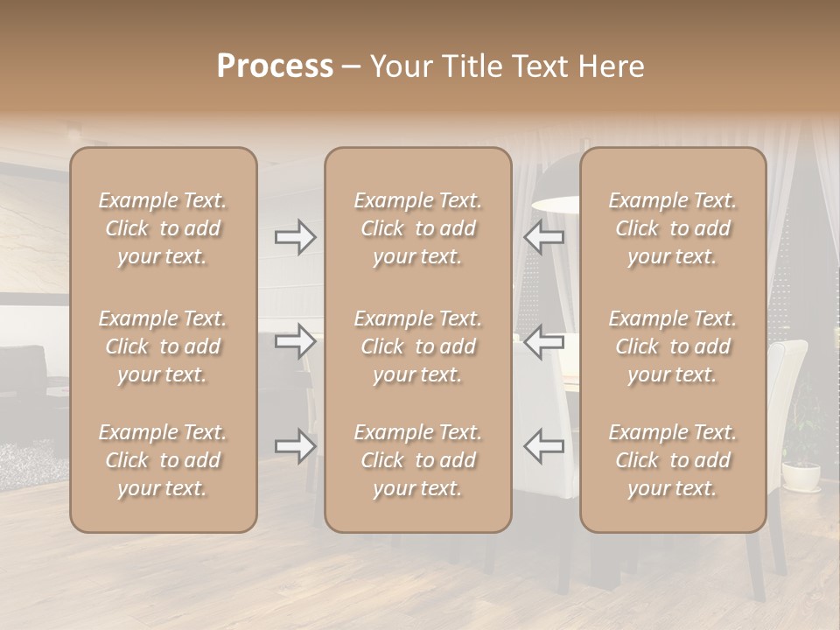This screenshot has width=840, height=630.
Task: Click top Example Text in right box
Action: click(672, 228)
